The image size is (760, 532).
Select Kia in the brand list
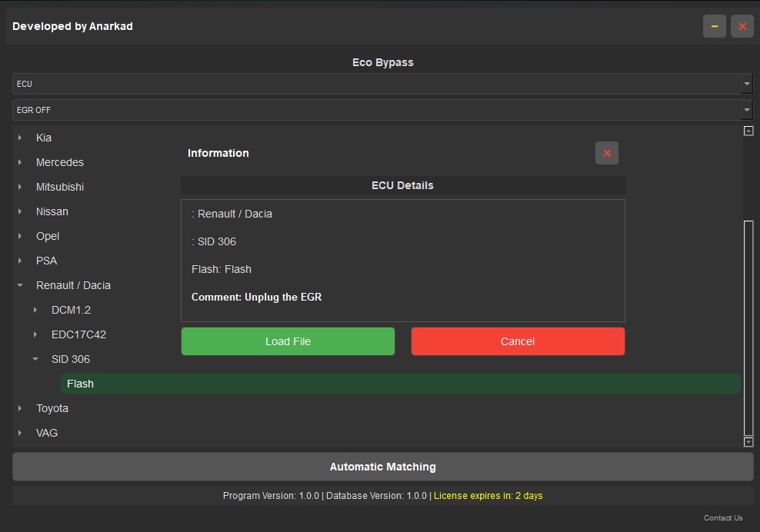(44, 138)
